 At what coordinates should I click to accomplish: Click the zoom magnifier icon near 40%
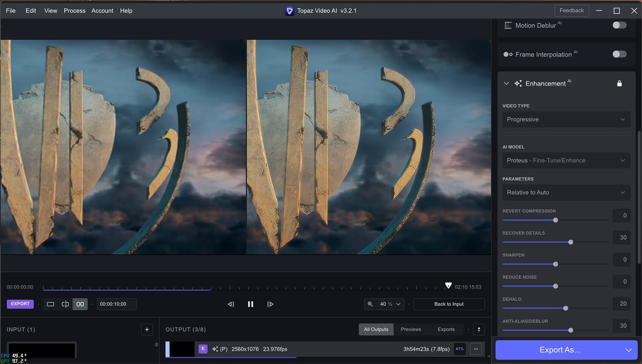pyautogui.click(x=370, y=304)
